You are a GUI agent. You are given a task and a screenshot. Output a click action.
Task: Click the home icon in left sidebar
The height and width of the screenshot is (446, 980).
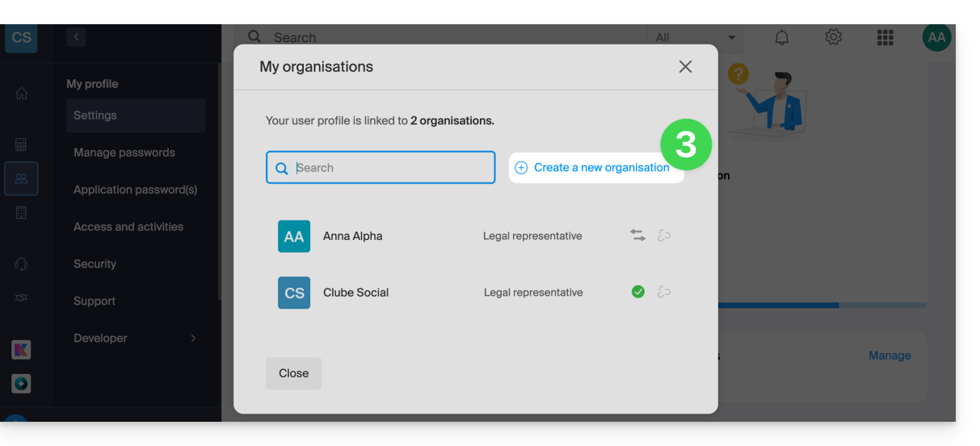coord(21,94)
